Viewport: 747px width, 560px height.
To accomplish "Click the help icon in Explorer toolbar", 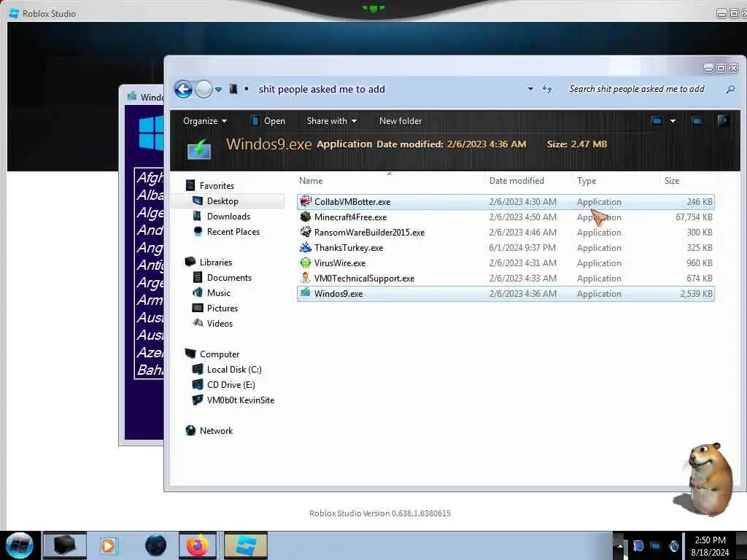I will [x=723, y=120].
